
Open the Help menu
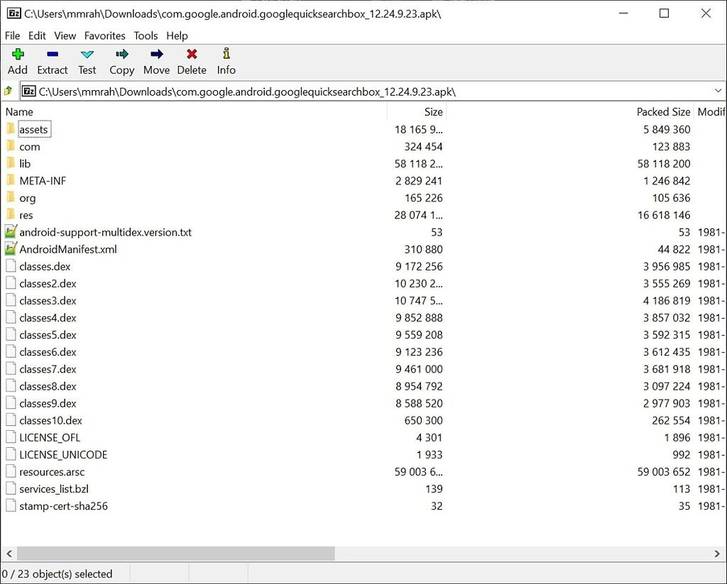point(177,36)
